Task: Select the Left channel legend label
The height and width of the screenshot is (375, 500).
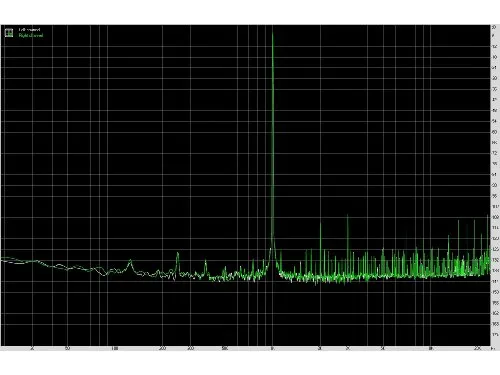Action: pos(29,30)
